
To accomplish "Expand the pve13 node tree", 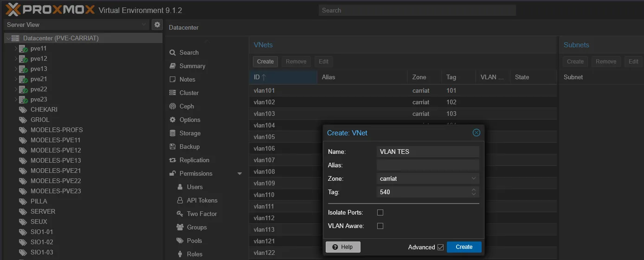I will tap(16, 69).
